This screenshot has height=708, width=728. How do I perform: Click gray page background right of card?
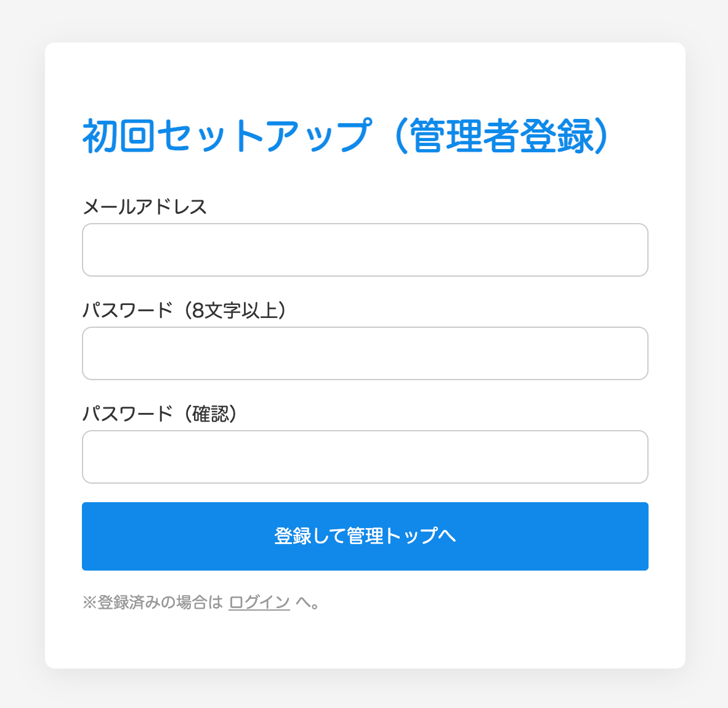707,354
